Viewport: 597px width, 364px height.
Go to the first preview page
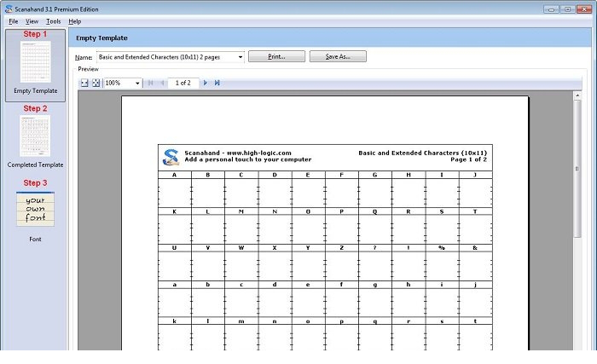151,83
